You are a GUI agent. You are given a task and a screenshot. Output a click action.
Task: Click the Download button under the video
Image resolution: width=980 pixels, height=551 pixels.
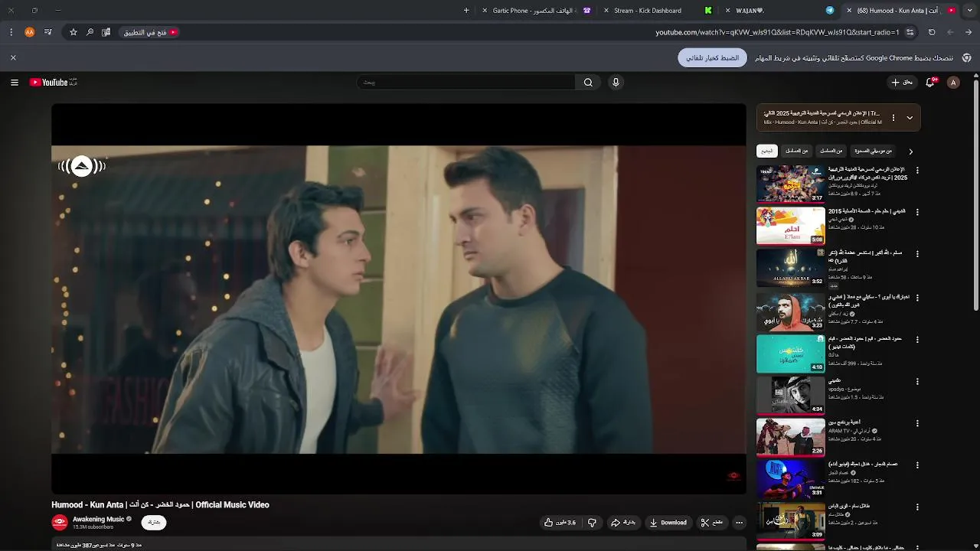tap(668, 523)
